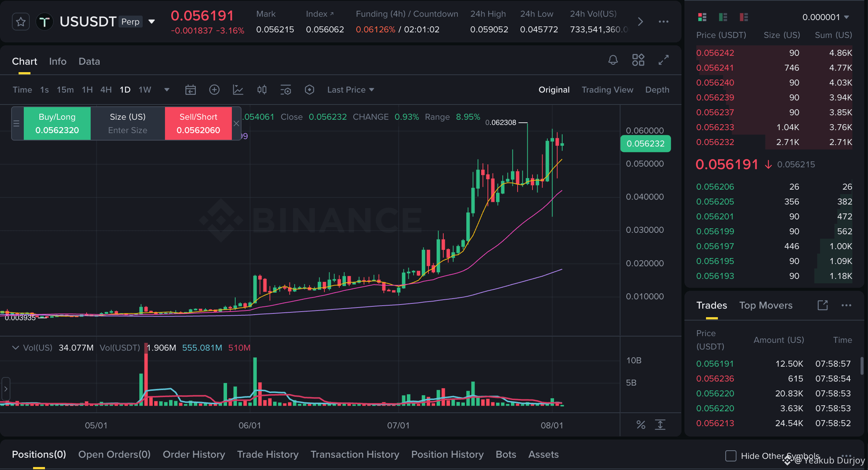Select the 1D timeframe
The width and height of the screenshot is (868, 470).
(125, 90)
